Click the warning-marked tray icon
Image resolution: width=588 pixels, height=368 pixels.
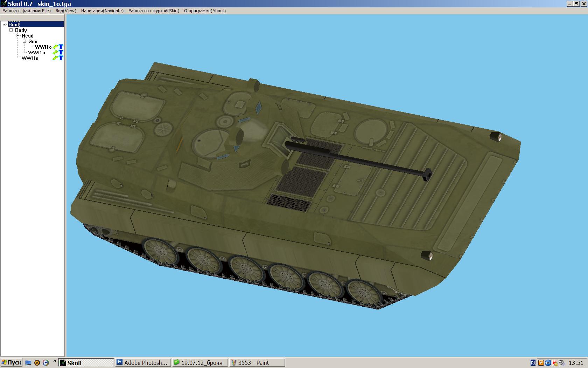(x=555, y=363)
